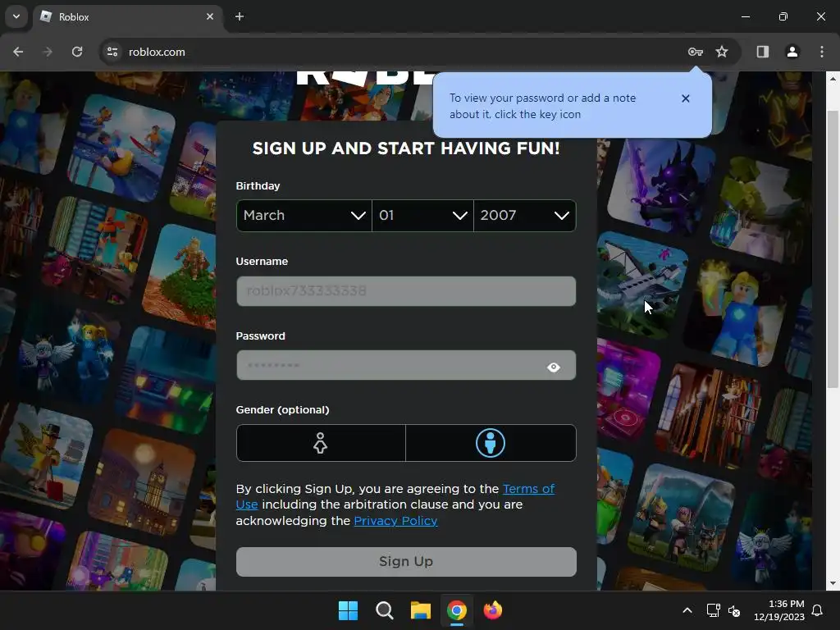
Task: Open the Chrome profile icon
Action: (x=792, y=52)
